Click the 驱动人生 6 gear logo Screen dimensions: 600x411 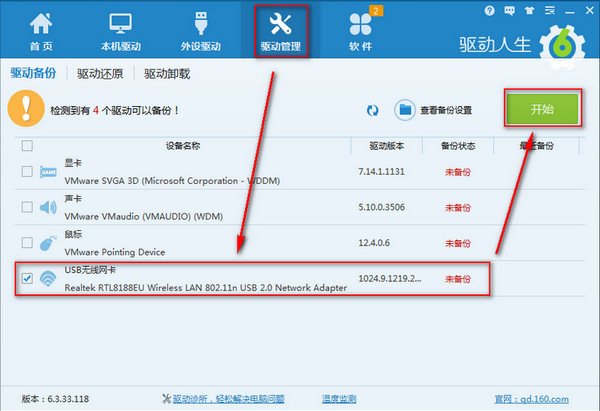pyautogui.click(x=562, y=47)
